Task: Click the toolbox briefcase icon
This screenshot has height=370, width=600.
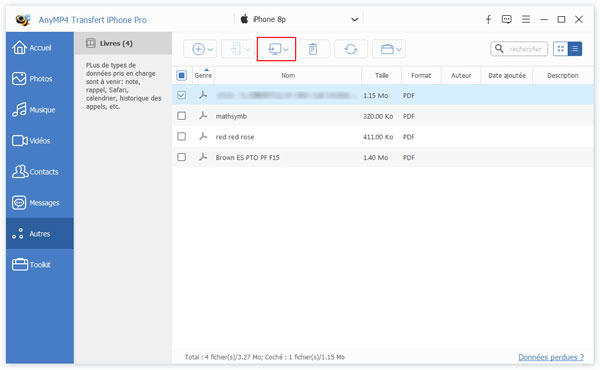Action: click(387, 49)
